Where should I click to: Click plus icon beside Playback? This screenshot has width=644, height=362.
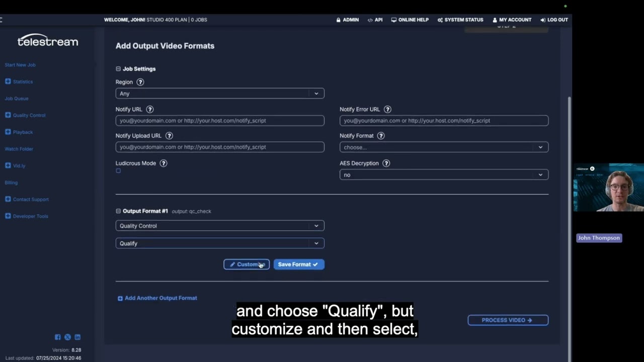pyautogui.click(x=8, y=132)
